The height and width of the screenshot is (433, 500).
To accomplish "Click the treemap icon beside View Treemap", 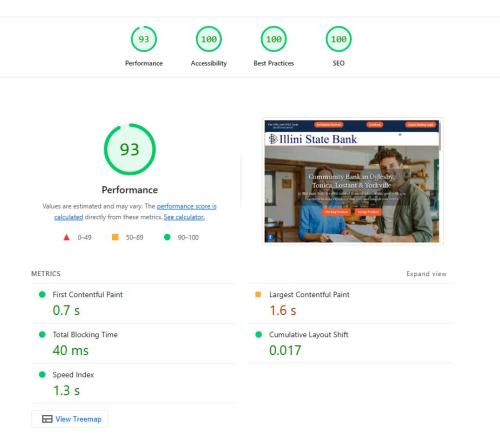I will 47,419.
